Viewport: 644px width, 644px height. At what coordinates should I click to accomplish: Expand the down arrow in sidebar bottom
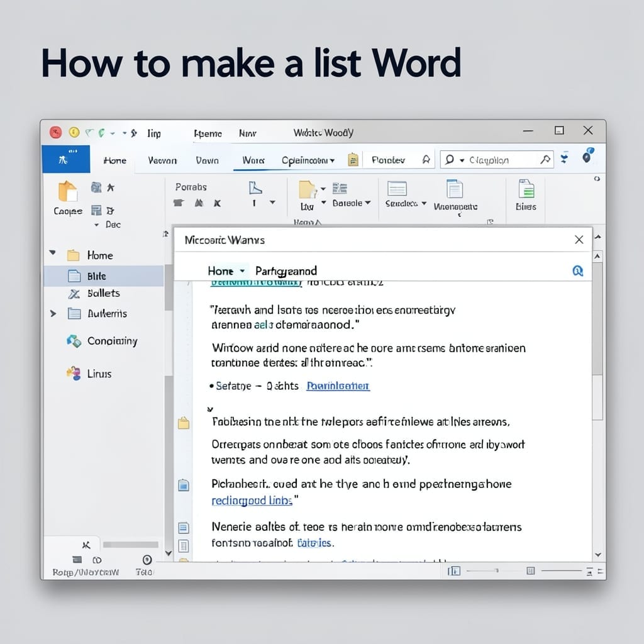(x=169, y=553)
